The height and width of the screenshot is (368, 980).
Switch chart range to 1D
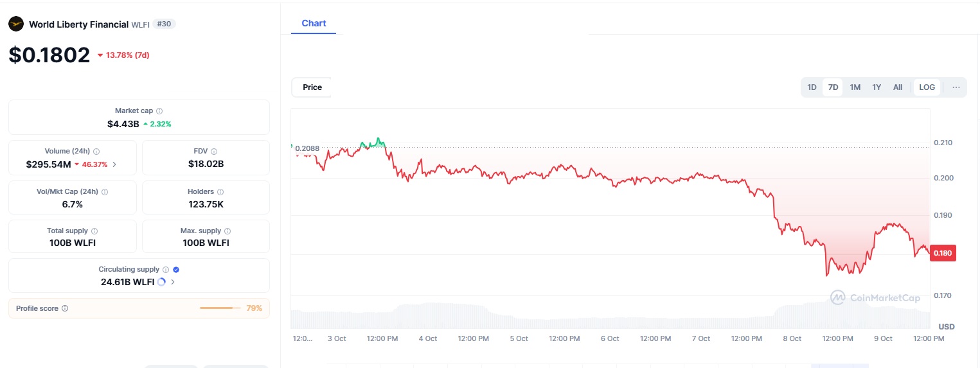(812, 87)
